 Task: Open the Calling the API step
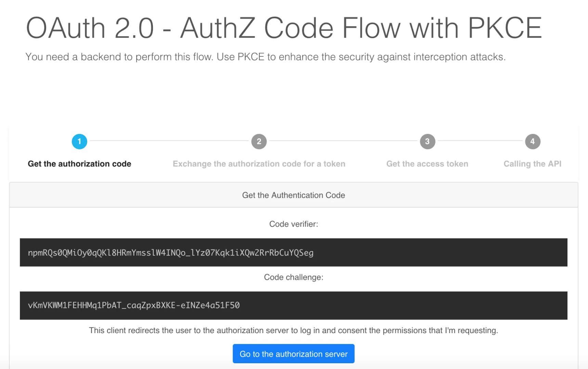pos(532,164)
